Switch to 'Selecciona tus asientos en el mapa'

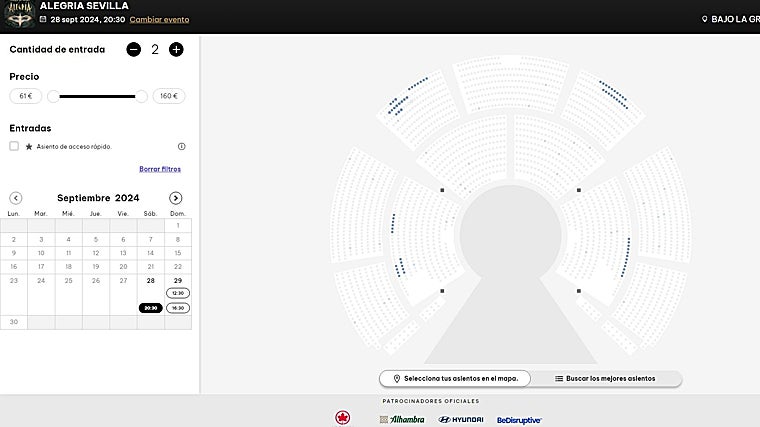[455, 379]
